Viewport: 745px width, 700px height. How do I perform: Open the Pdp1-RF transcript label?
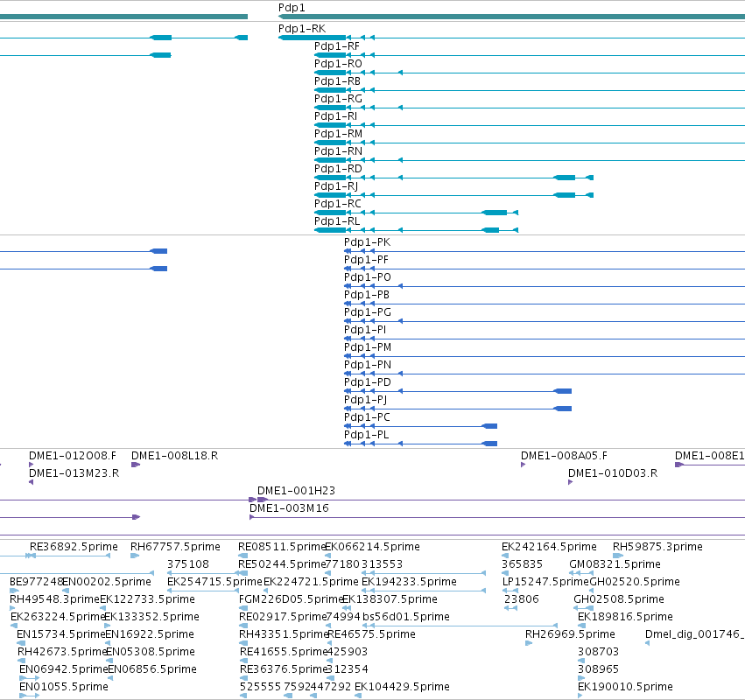pos(337,46)
